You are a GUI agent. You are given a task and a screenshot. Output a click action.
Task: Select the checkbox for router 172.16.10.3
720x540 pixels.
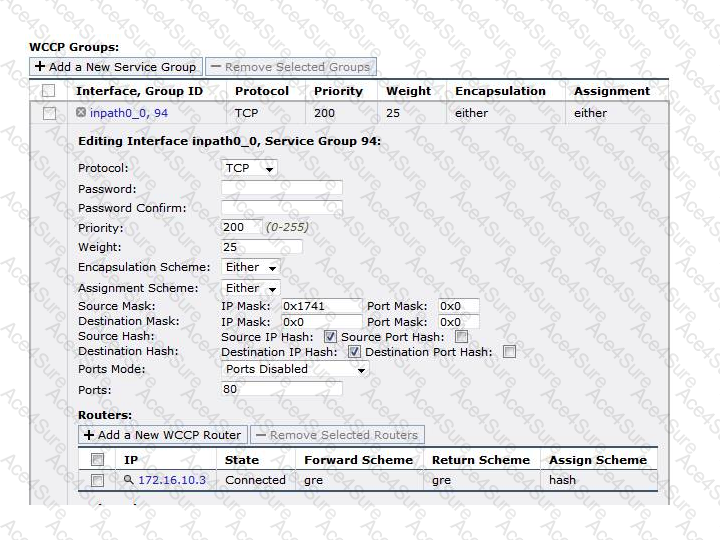(x=97, y=480)
